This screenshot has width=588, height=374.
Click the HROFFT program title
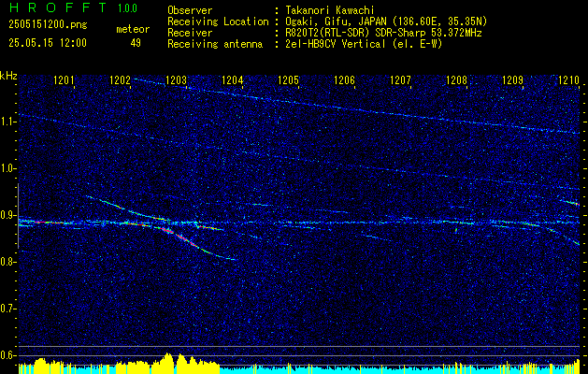point(59,7)
